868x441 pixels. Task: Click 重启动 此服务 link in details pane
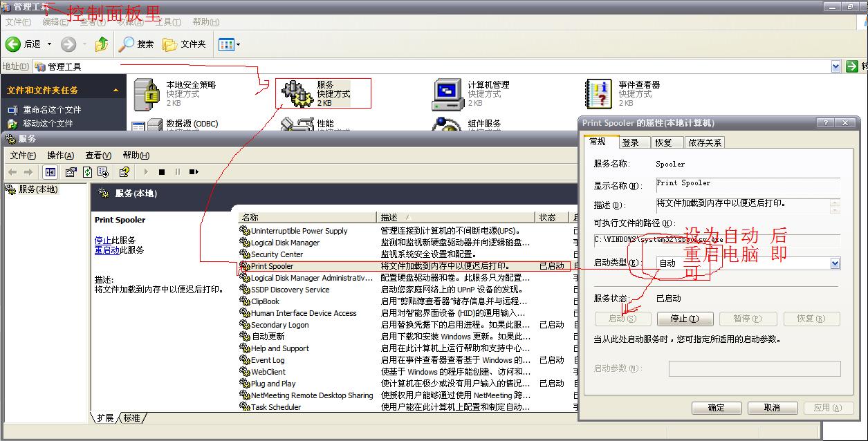tap(107, 250)
